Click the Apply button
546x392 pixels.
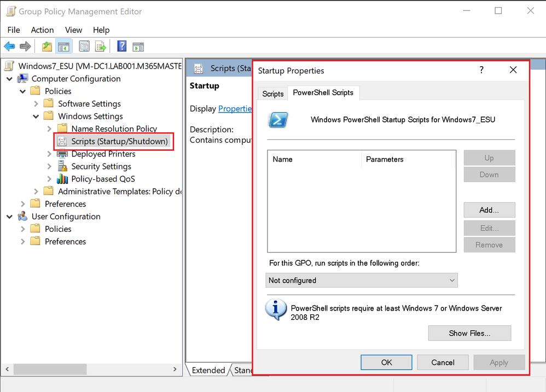pyautogui.click(x=499, y=362)
